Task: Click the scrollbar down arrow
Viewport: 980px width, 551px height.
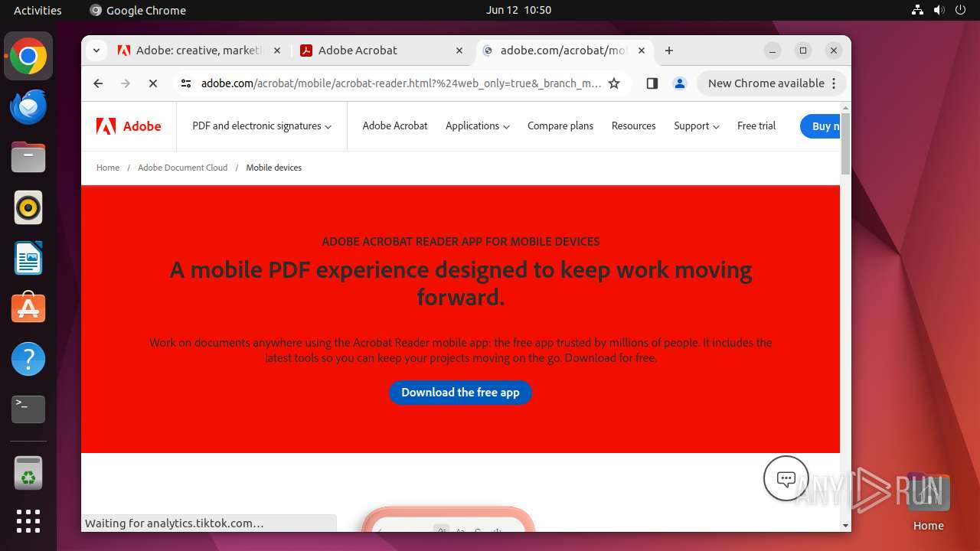Action: 845,526
